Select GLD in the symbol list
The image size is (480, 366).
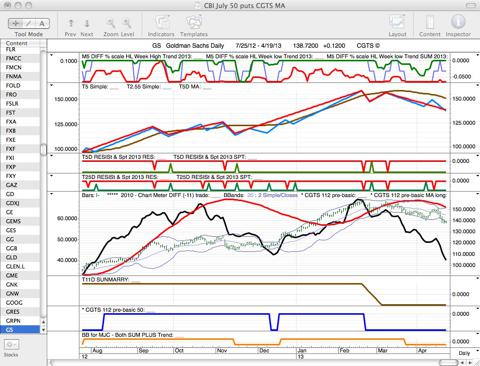tap(11, 257)
